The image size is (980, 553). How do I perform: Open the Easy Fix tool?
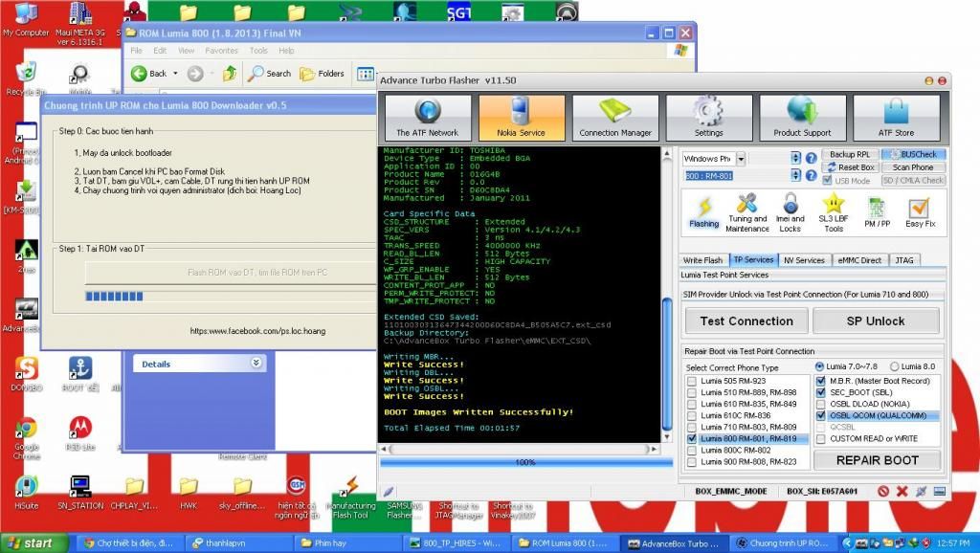tap(920, 212)
